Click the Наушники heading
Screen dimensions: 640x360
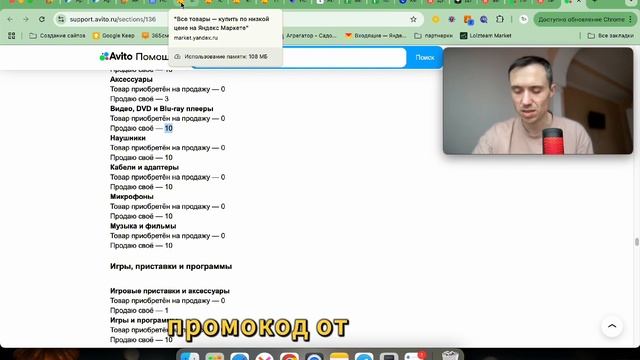[128, 138]
